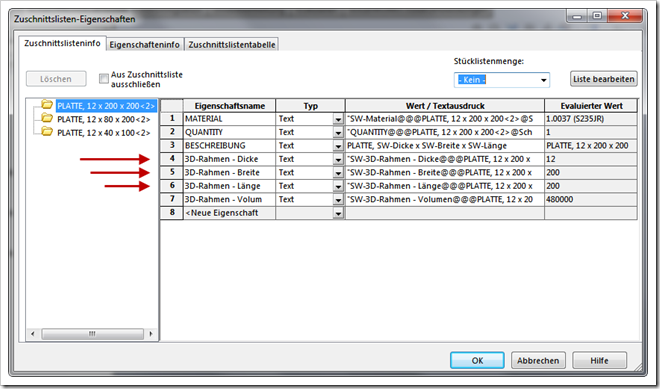Click the tree horizontal scrollbar right arrow

151,334
